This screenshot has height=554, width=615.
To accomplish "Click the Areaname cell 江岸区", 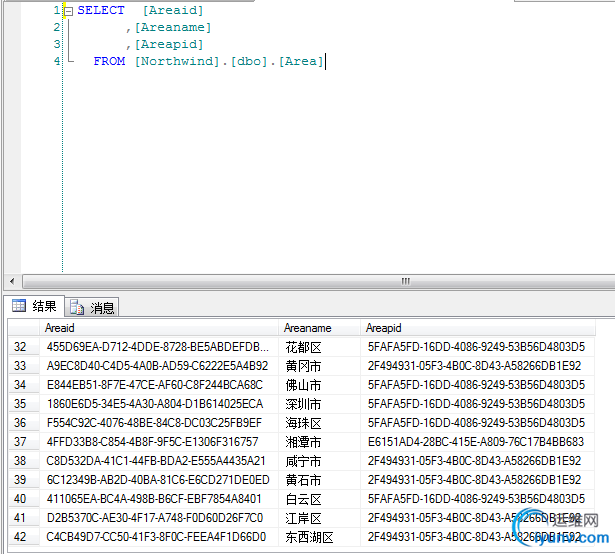I will point(319,518).
